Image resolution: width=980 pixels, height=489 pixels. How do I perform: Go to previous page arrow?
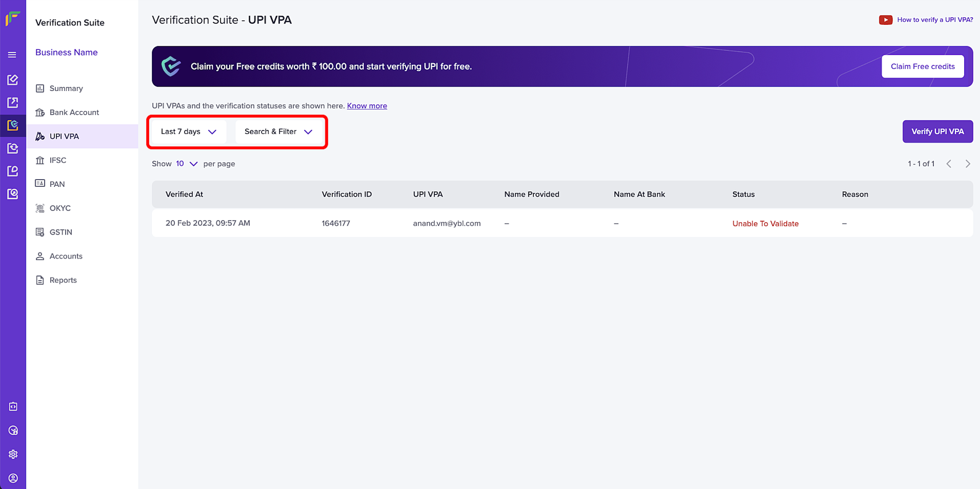tap(949, 164)
